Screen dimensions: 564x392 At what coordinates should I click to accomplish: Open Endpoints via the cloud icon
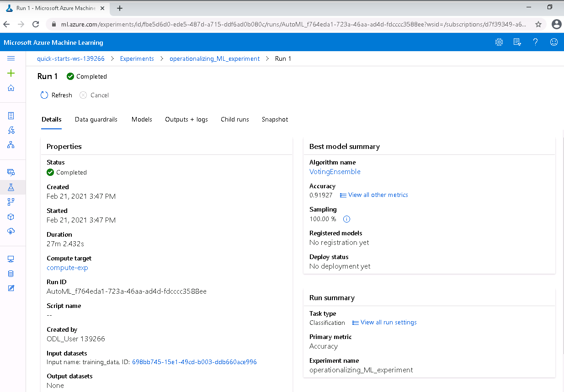11,231
